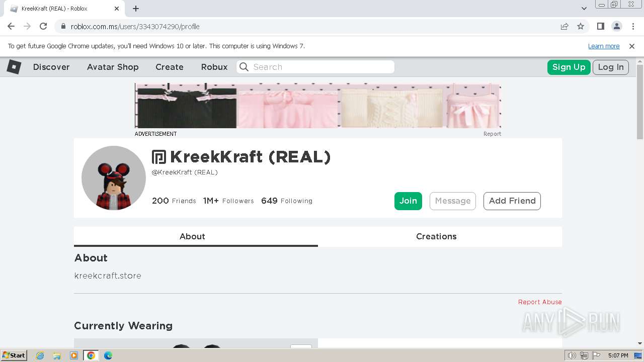Focus the Roblox search field
The height and width of the screenshot is (362, 644).
click(x=315, y=67)
